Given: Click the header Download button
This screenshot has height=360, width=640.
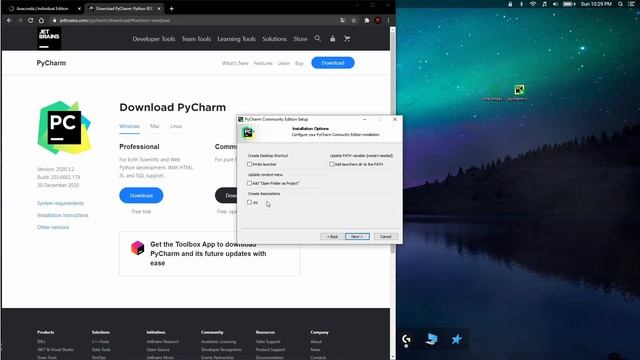Looking at the screenshot, I should [x=333, y=63].
